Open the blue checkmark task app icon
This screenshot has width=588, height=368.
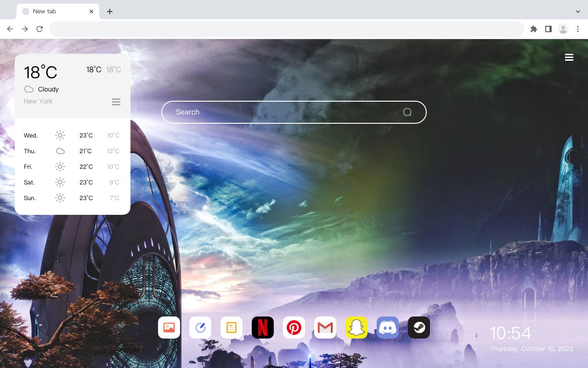click(200, 328)
